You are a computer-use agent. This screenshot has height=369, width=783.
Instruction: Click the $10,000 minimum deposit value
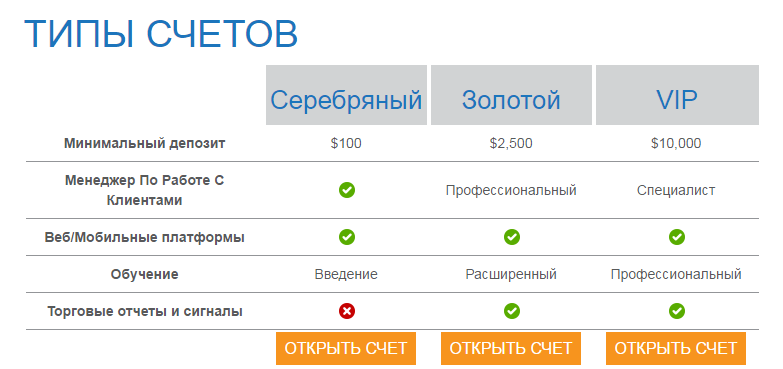676,144
